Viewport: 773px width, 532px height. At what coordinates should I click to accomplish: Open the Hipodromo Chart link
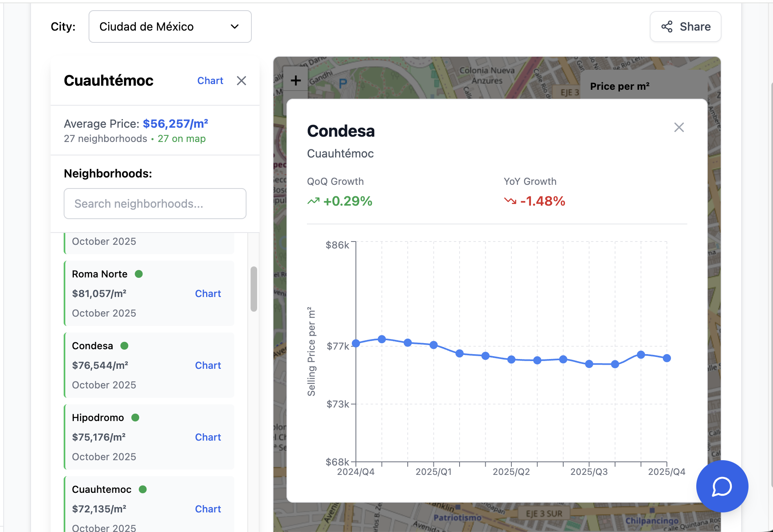click(x=208, y=437)
